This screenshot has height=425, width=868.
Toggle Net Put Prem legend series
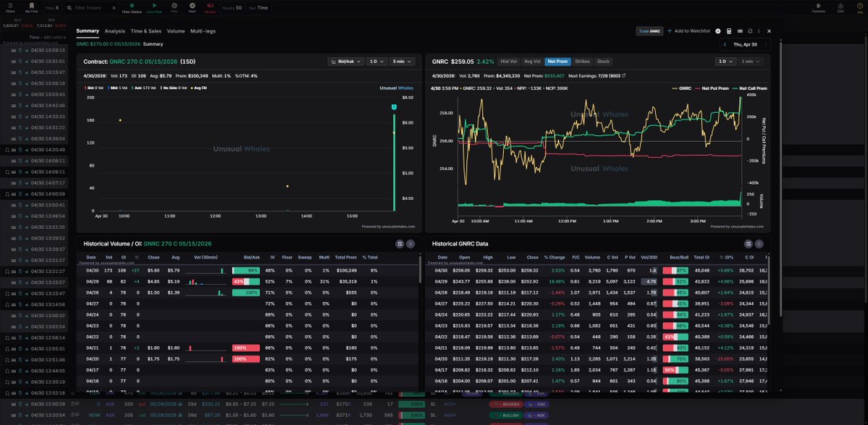pyautogui.click(x=712, y=88)
